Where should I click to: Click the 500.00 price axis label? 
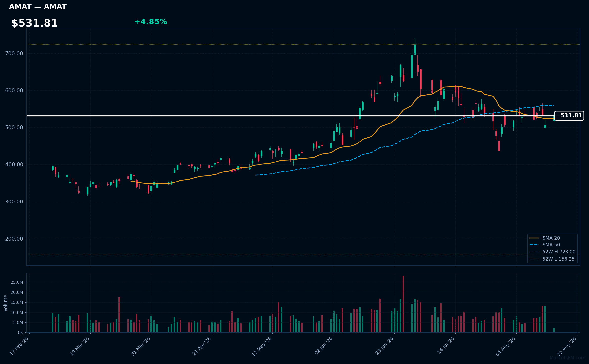pyautogui.click(x=14, y=127)
